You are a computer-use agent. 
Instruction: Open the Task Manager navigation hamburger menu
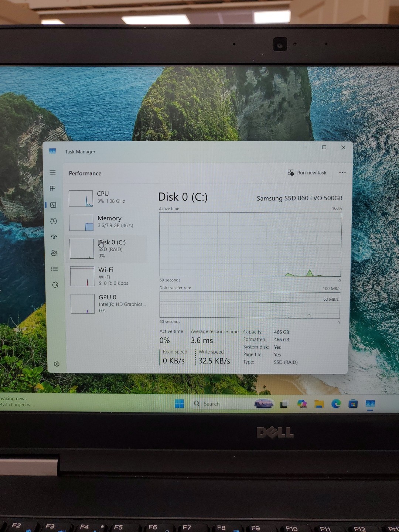(x=53, y=173)
